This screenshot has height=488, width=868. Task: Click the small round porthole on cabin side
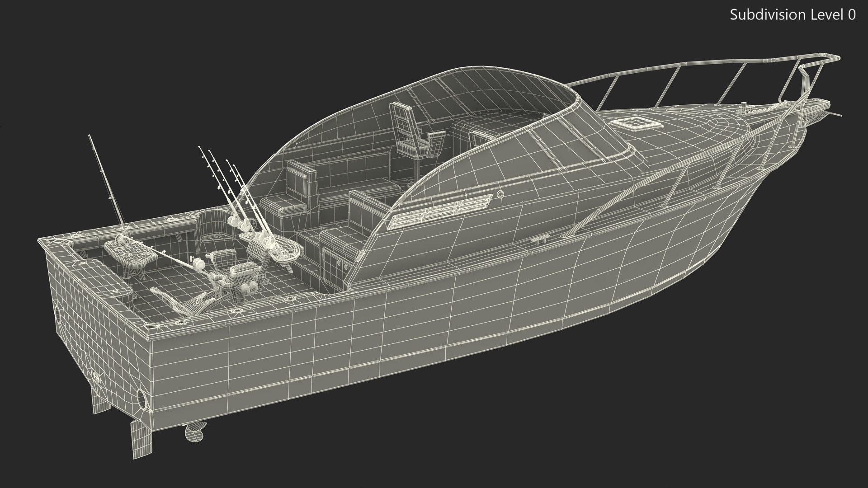pyautogui.click(x=500, y=194)
